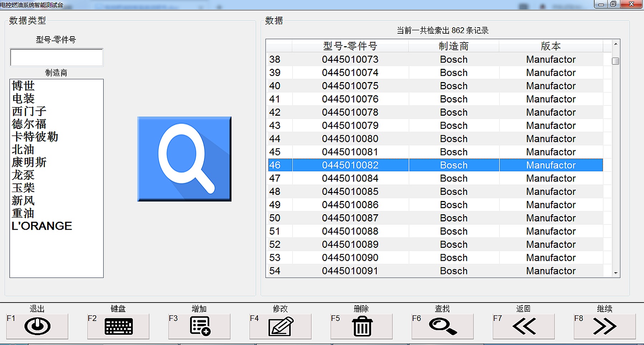Select part number 0445010076
The image size is (644, 345).
coord(350,99)
